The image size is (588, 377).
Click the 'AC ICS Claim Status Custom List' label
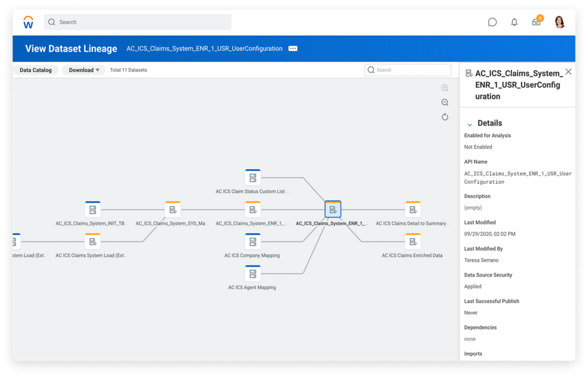pyautogui.click(x=251, y=191)
